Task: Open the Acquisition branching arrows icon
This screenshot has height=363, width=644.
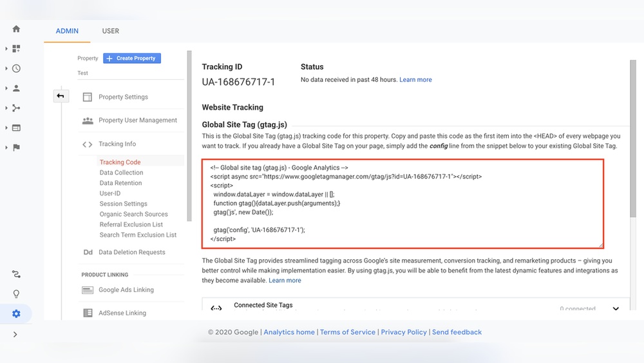Action: 16,108
